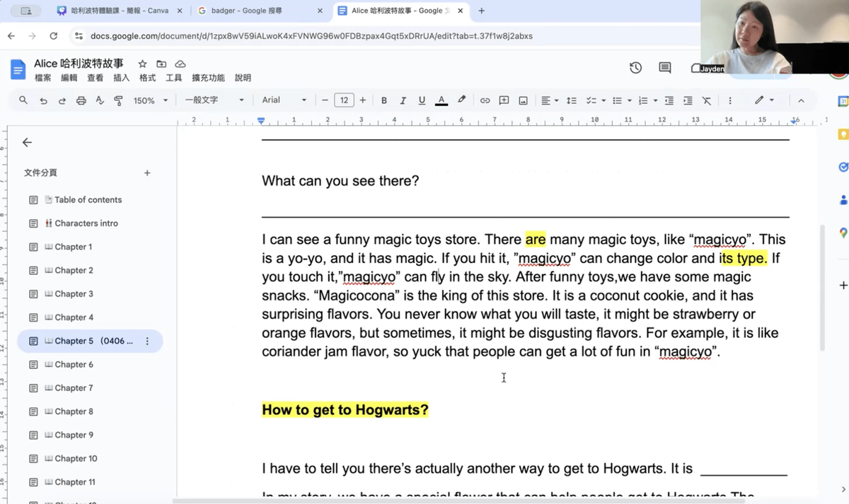849x504 pixels.
Task: Select the paint format roller tool
Action: point(118,100)
